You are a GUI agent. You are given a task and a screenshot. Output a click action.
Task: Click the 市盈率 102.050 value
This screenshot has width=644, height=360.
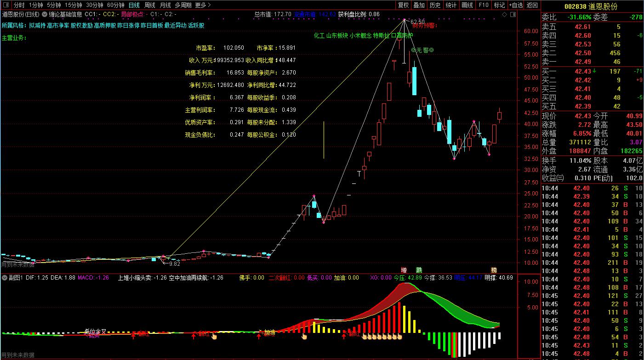234,48
